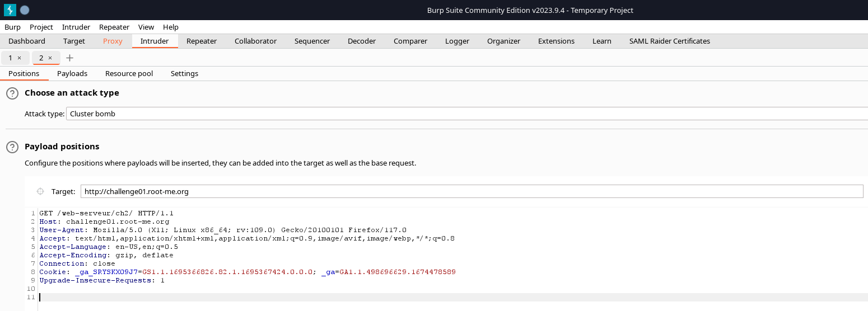Image resolution: width=868 pixels, height=311 pixels.
Task: Click the Connection: close line
Action: 77,263
